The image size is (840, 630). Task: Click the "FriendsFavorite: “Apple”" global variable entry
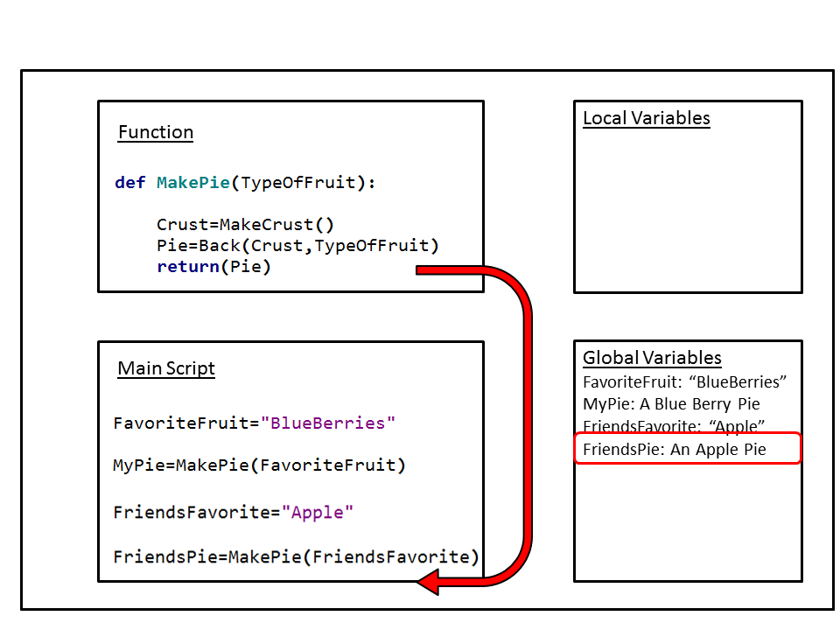tap(674, 426)
